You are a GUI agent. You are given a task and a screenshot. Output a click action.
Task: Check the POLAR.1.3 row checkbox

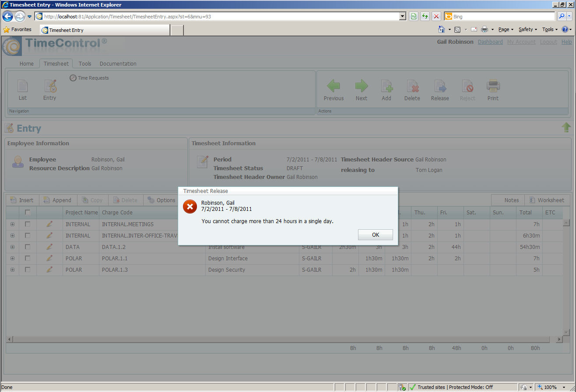[x=28, y=269]
